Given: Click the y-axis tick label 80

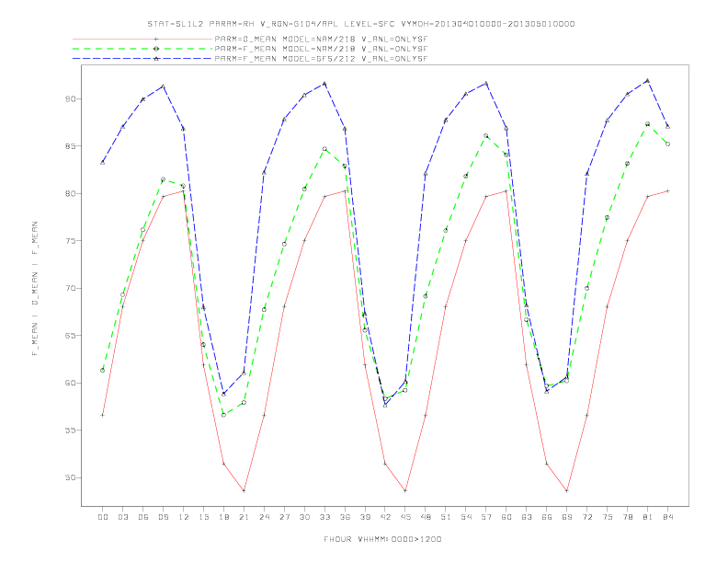Looking at the screenshot, I should [x=71, y=194].
